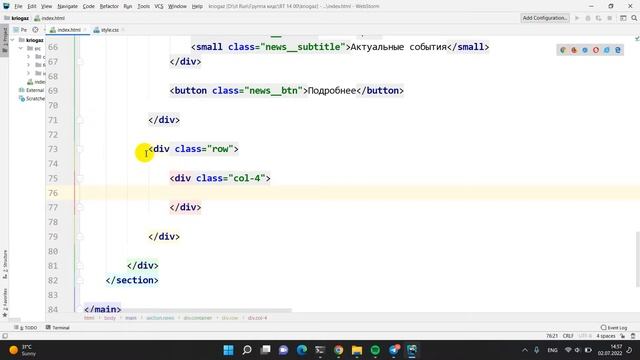Select the index.html editor tab
Viewport: 640px width, 360px height.
tap(69, 30)
